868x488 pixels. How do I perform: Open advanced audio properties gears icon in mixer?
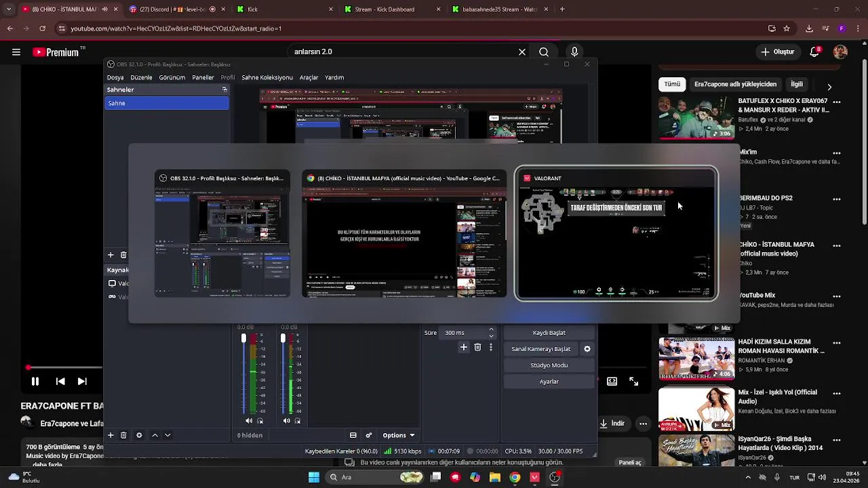pyautogui.click(x=369, y=435)
